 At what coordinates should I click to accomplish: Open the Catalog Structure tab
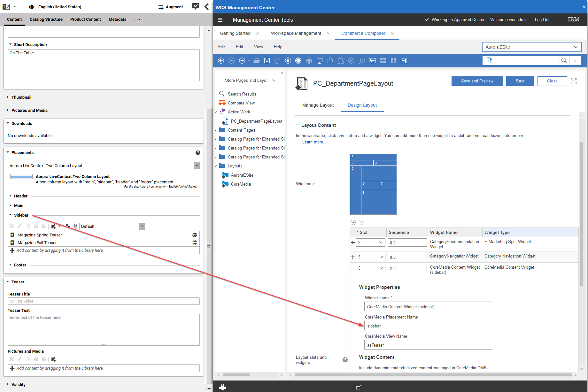click(46, 19)
